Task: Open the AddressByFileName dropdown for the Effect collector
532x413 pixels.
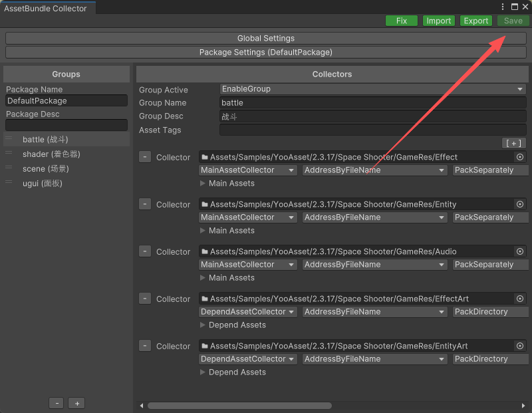Action: point(374,170)
